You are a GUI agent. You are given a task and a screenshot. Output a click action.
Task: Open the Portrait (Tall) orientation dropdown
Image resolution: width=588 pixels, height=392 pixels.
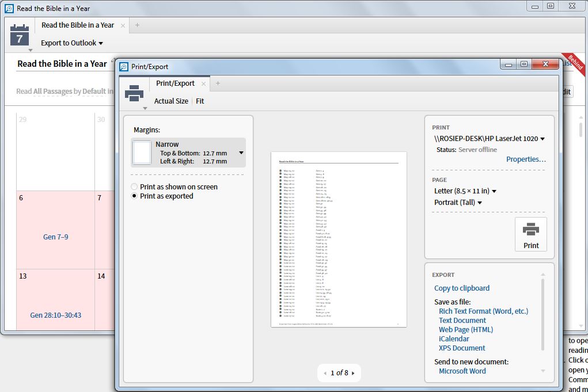click(x=458, y=203)
